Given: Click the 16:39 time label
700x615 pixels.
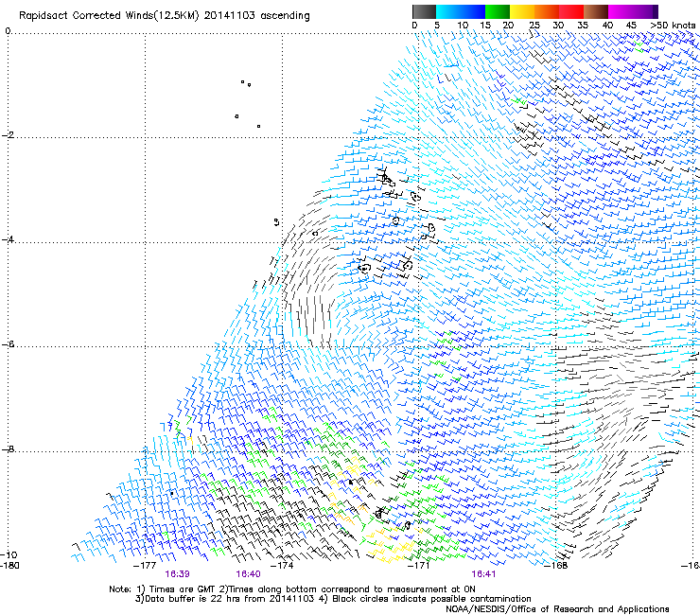Looking at the screenshot, I should (177, 574).
